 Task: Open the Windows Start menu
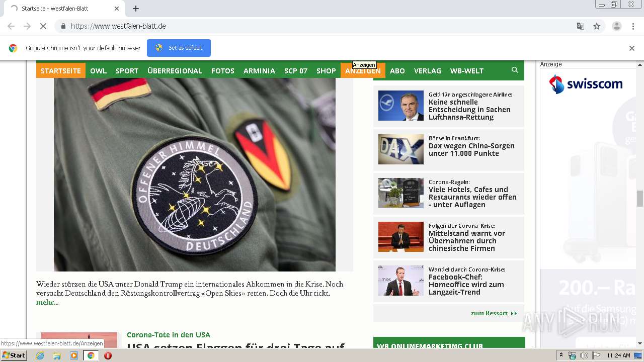[14, 355]
